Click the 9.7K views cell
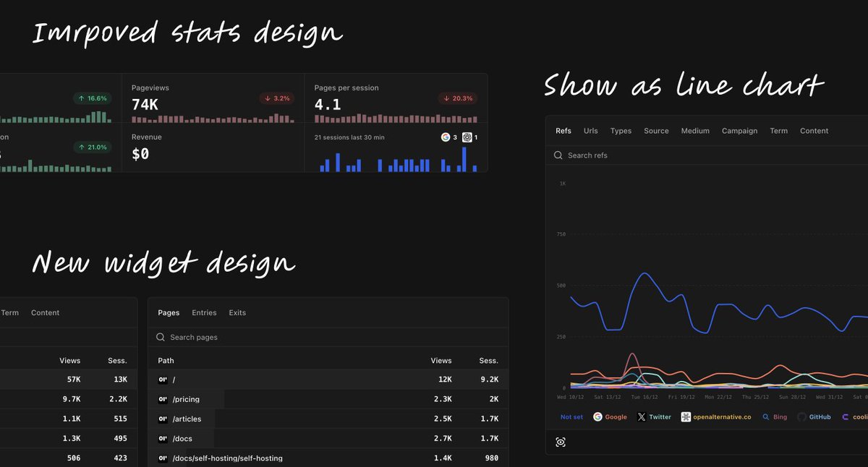 [x=71, y=399]
